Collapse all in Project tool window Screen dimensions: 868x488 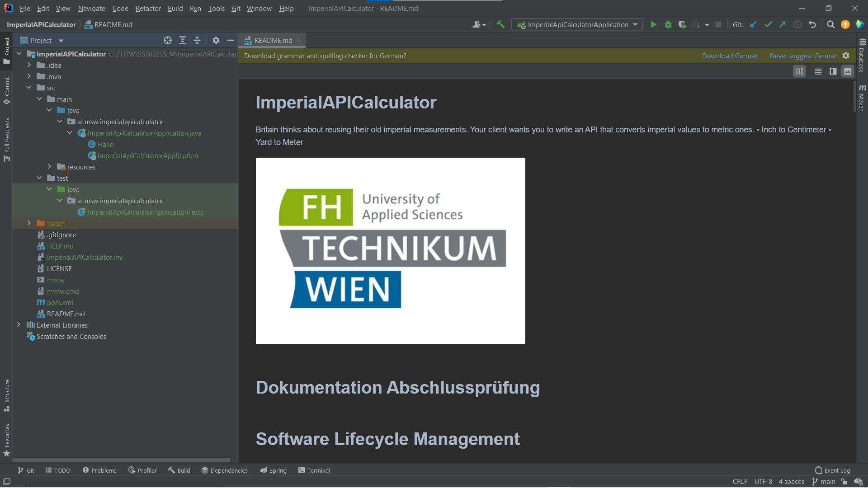pos(197,40)
